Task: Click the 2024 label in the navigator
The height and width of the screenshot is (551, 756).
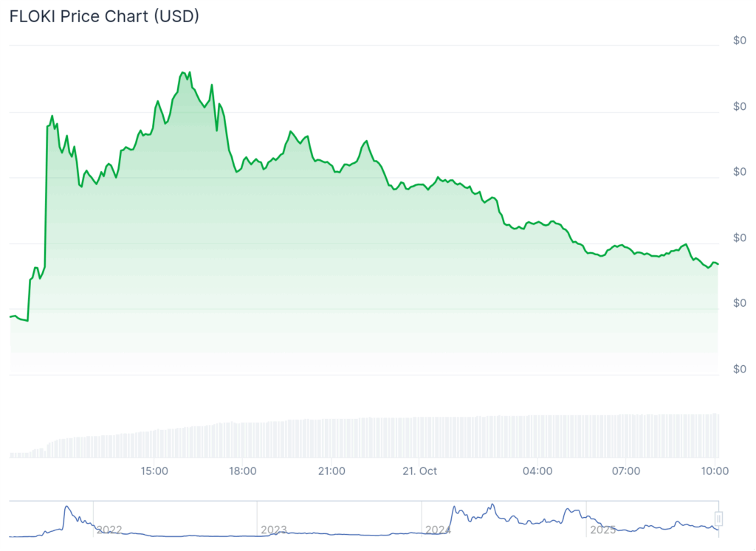Action: point(438,530)
